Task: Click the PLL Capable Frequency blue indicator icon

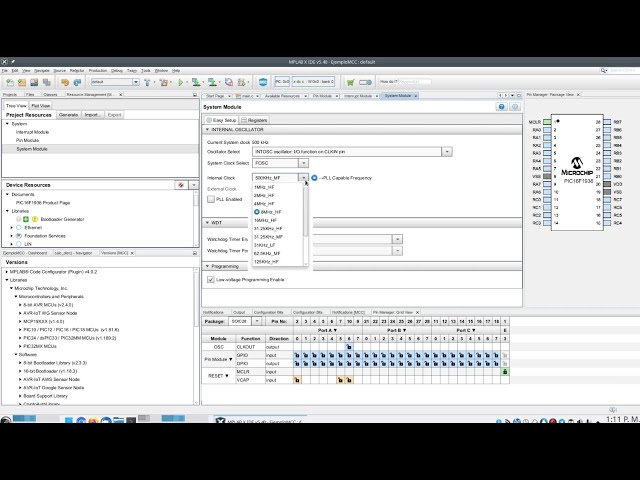Action: tap(314, 178)
